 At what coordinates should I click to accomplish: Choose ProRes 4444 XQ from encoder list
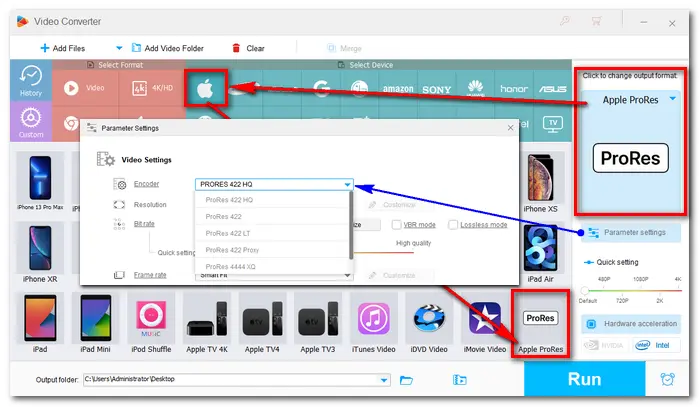(x=272, y=266)
